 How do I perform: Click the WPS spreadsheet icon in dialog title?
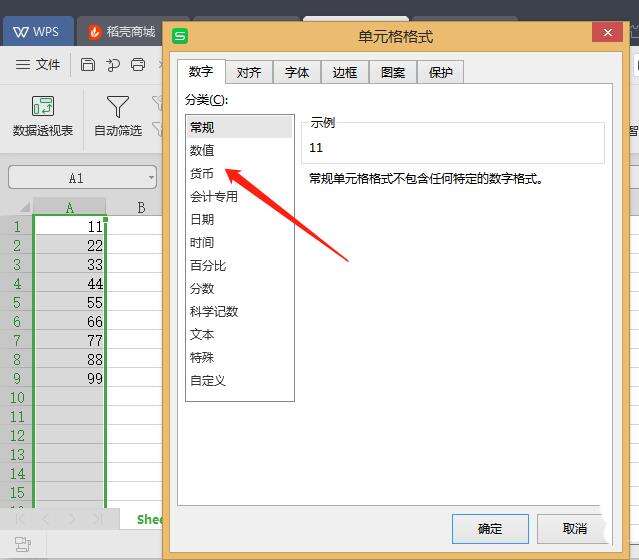click(180, 36)
